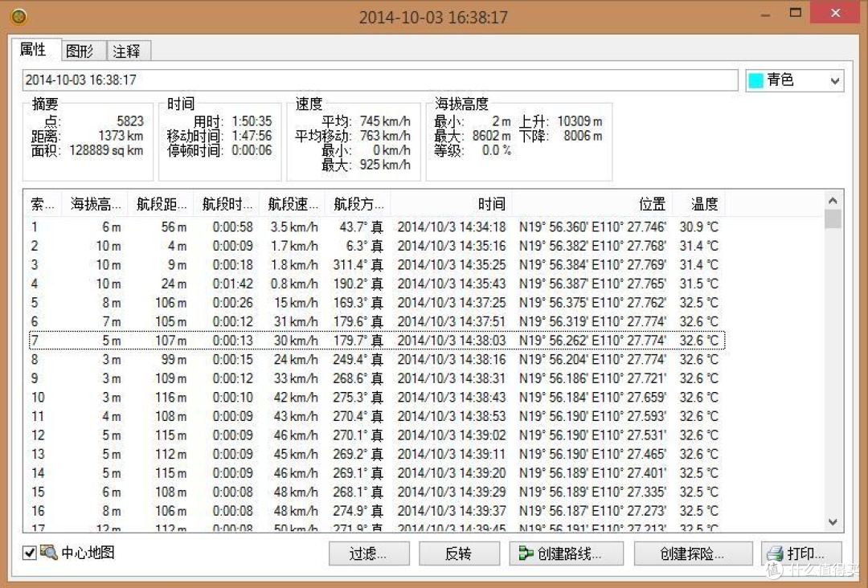The height and width of the screenshot is (588, 868).
Task: Click the scrollbar down arrow
Action: pyautogui.click(x=833, y=521)
